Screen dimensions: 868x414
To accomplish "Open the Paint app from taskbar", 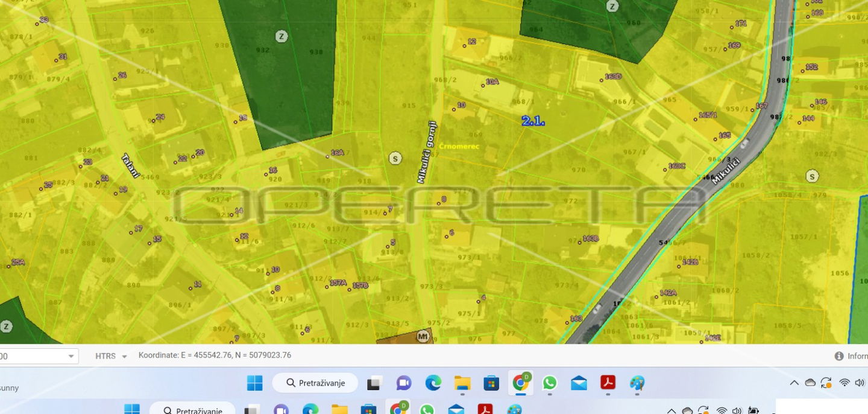I will coord(637,383).
